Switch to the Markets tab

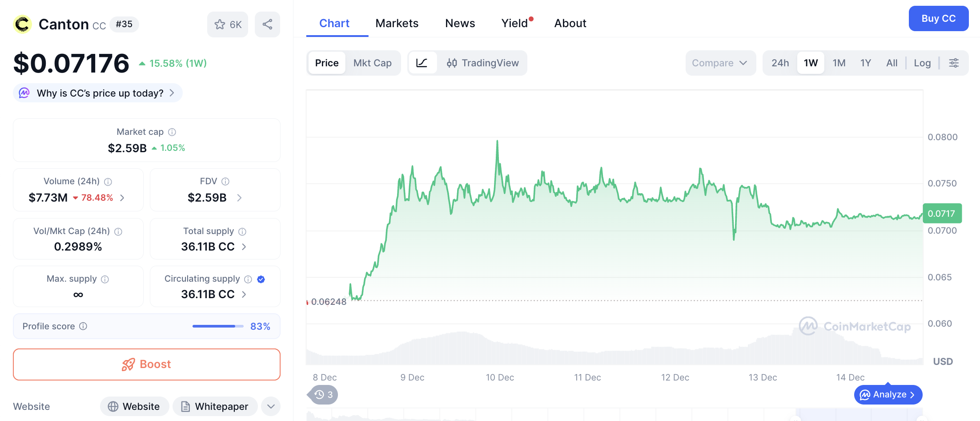(397, 23)
